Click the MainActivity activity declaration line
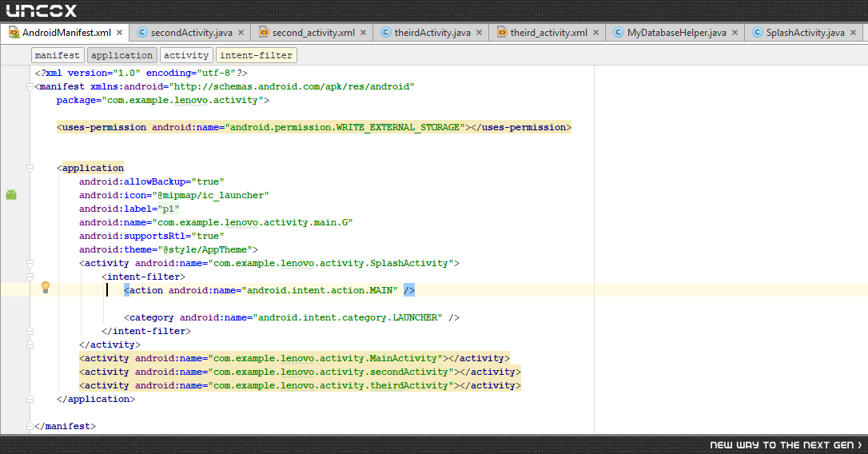 294,358
